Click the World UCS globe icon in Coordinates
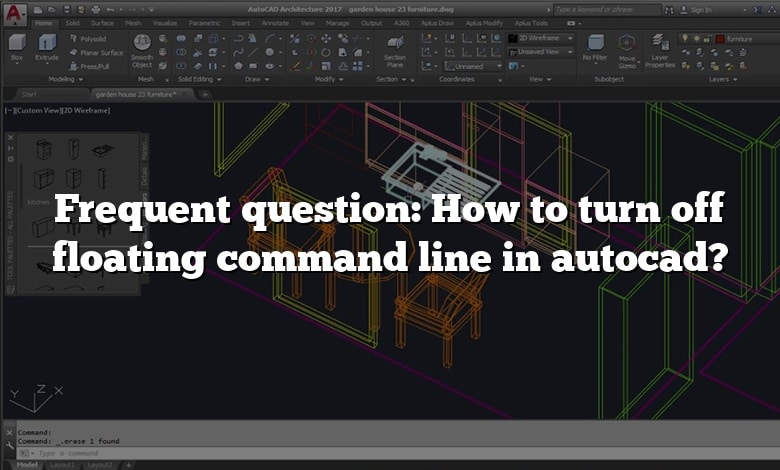This screenshot has height=470, width=780. coord(496,38)
